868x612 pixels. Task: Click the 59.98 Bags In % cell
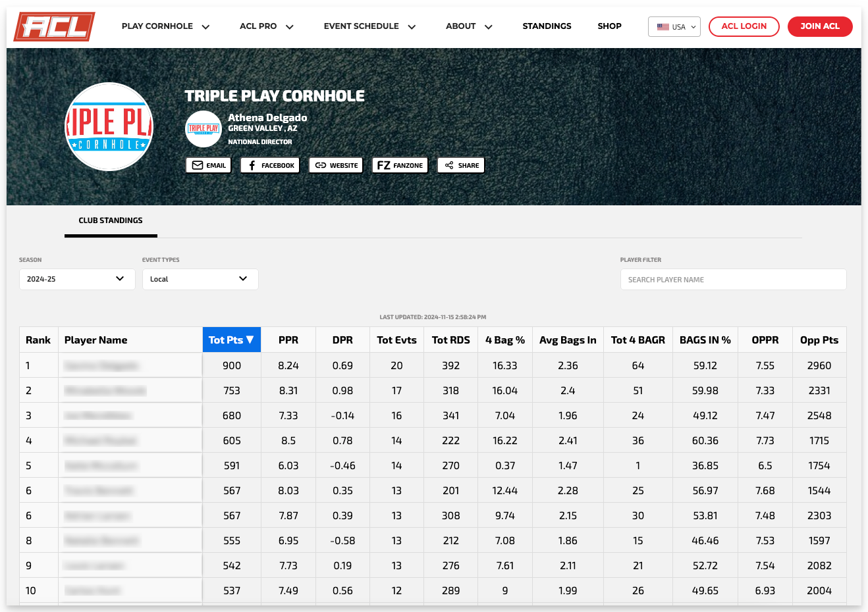pos(705,391)
